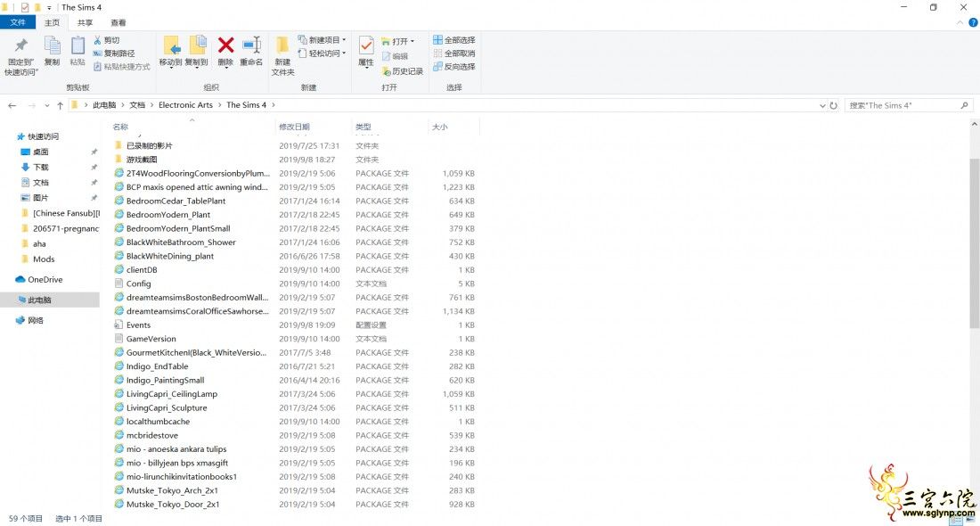Open Easy access (轻松访问) dropdown
This screenshot has width=980, height=526.
coord(322,53)
